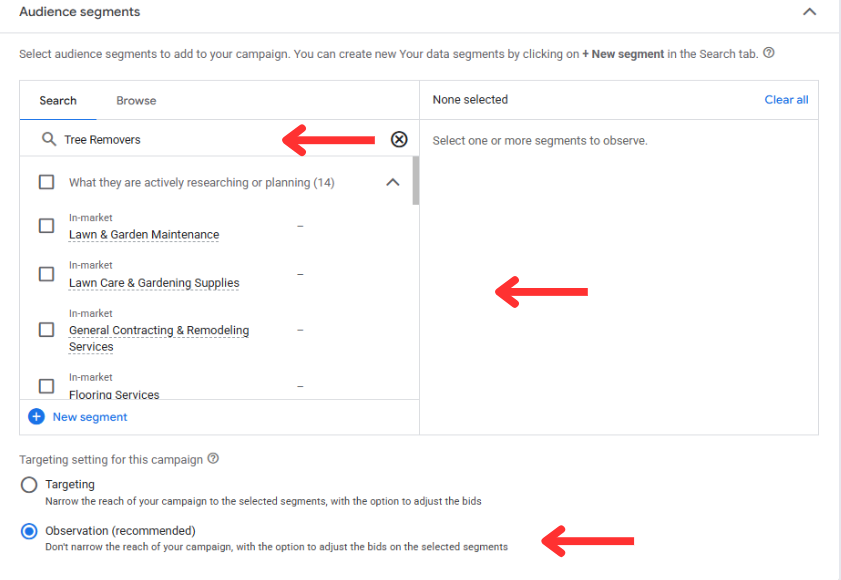Screen dimensions: 841x580
Task: Select all actively researching or planning segments
Action: tap(46, 182)
